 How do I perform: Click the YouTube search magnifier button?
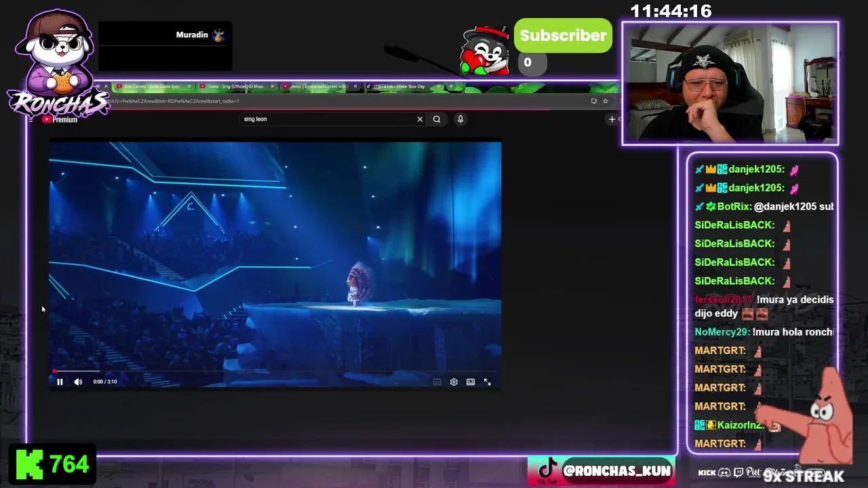pyautogui.click(x=437, y=119)
